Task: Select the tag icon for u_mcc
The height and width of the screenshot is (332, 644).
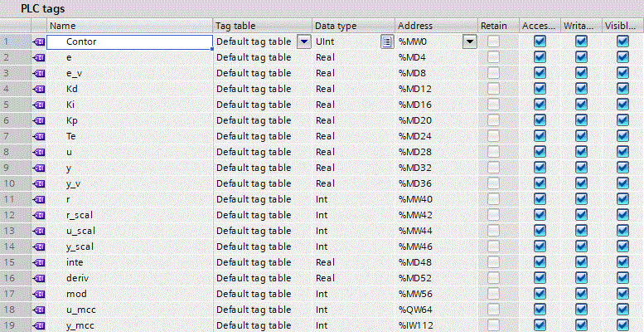Action: 39,310
